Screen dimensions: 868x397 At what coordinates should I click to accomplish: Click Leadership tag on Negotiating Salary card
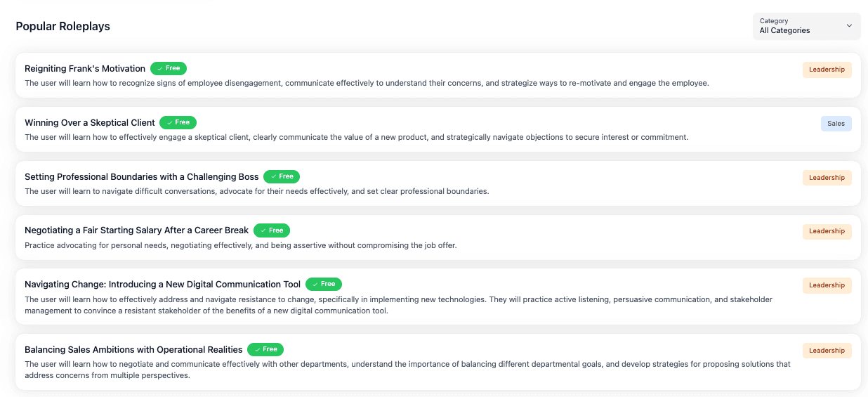[827, 231]
